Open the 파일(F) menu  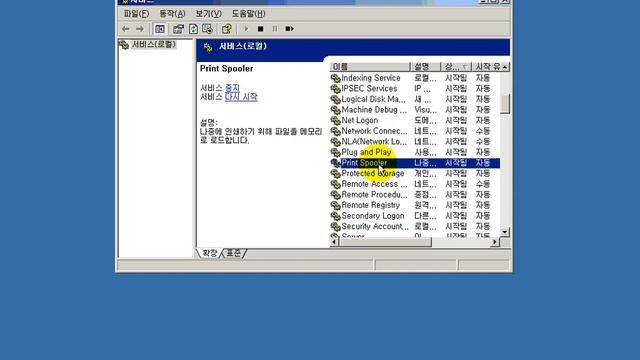(x=136, y=14)
